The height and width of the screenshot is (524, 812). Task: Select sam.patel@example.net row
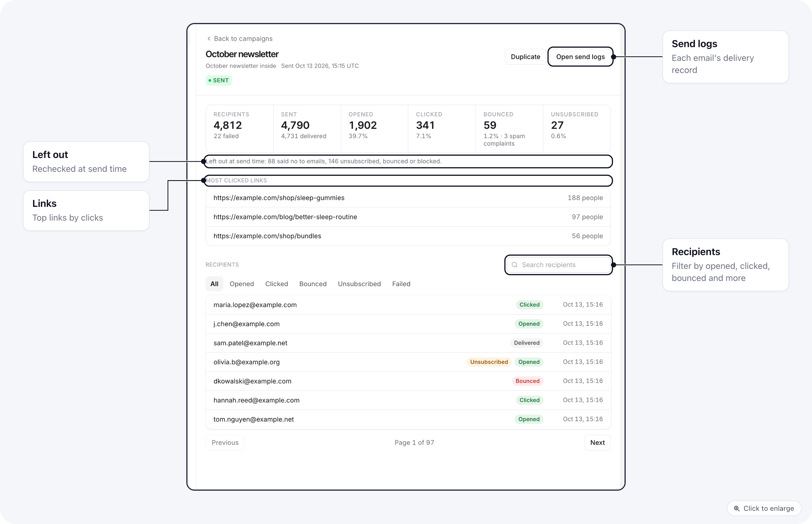tap(408, 343)
